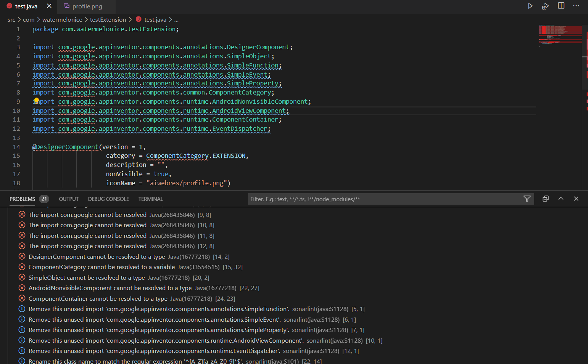Click the yellow lightbulb quick-fix icon
The height and width of the screenshot is (364, 588).
(36, 101)
